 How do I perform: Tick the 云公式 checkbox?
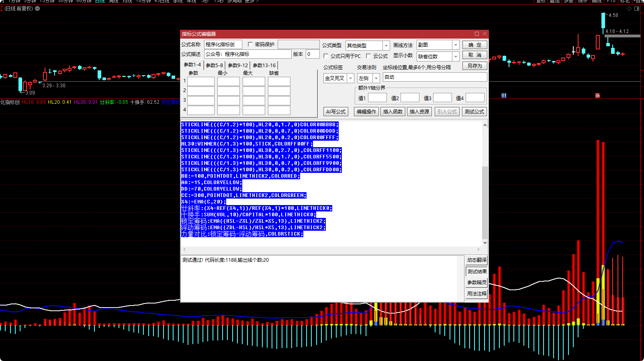368,56
